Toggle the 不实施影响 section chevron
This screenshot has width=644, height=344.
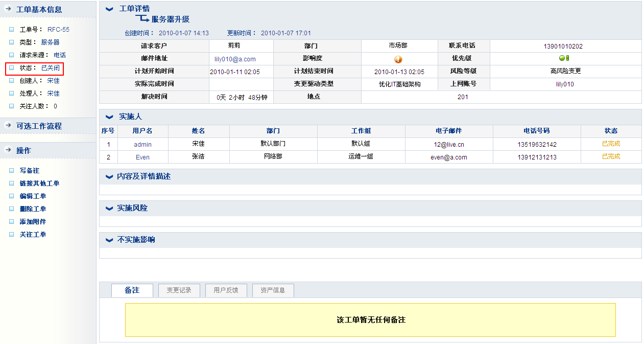[109, 240]
